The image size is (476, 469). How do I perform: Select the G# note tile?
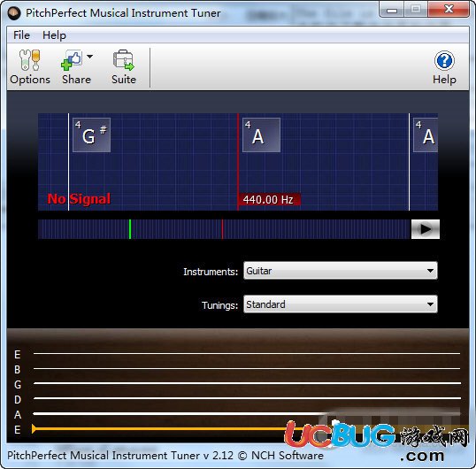[92, 135]
